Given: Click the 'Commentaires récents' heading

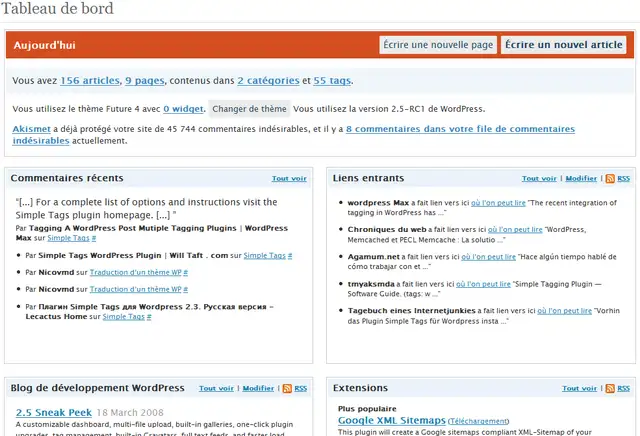Looking at the screenshot, I should 67,178.
